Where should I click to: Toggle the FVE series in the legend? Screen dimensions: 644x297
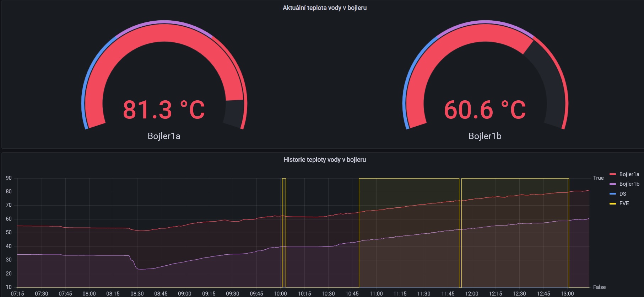(624, 203)
